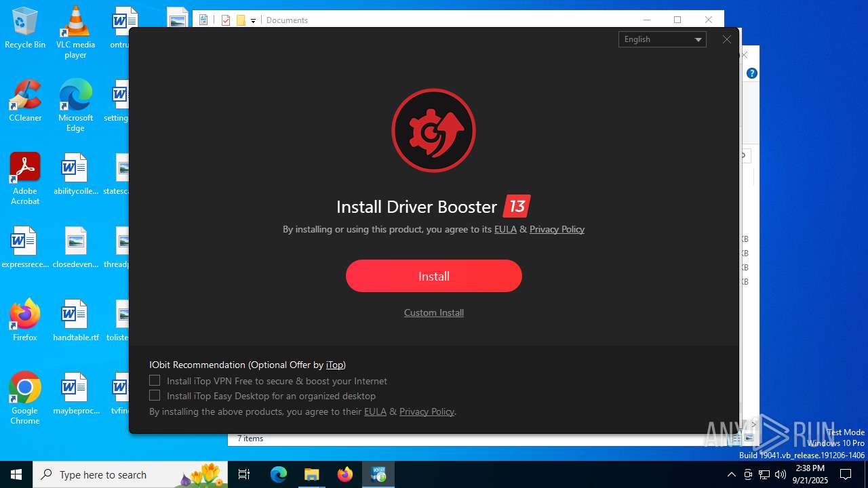
Task: Open the network tray icon
Action: click(764, 474)
